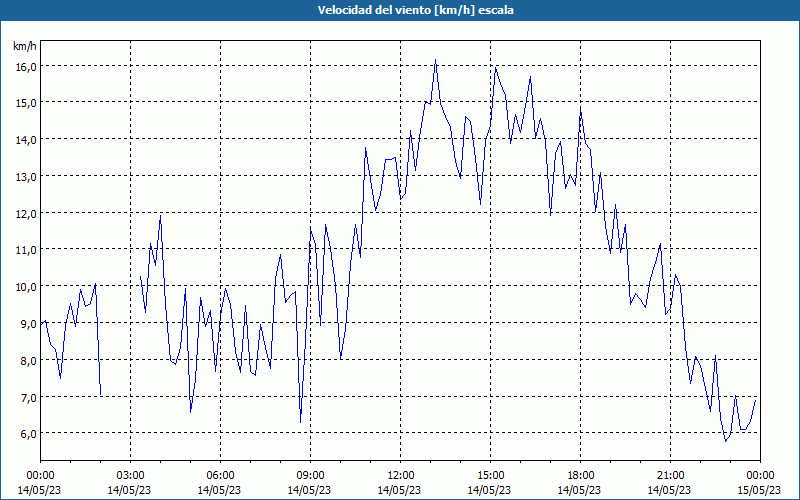Click the 18:00 time axis label
This screenshot has width=800, height=500.
pyautogui.click(x=580, y=476)
